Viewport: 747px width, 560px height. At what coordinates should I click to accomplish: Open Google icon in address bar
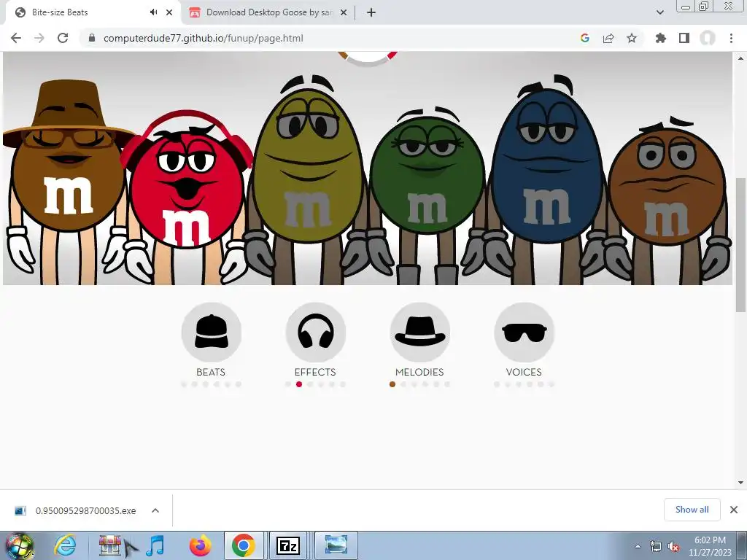585,38
